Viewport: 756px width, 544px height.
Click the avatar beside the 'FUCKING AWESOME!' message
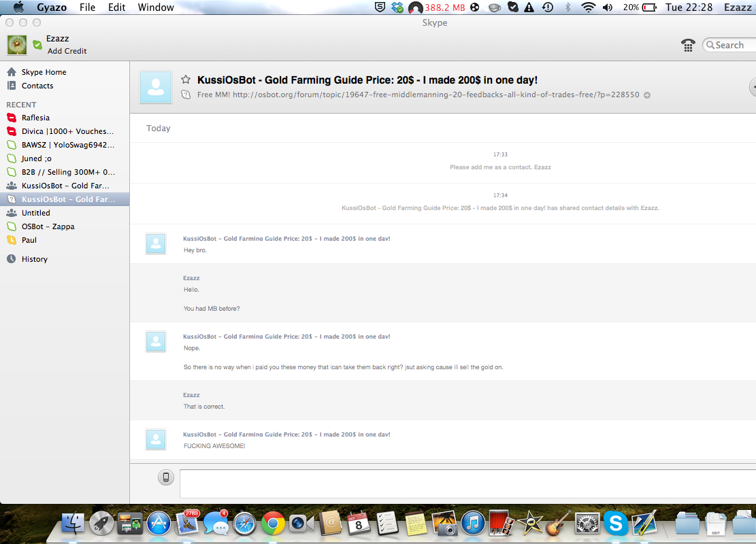coord(156,439)
